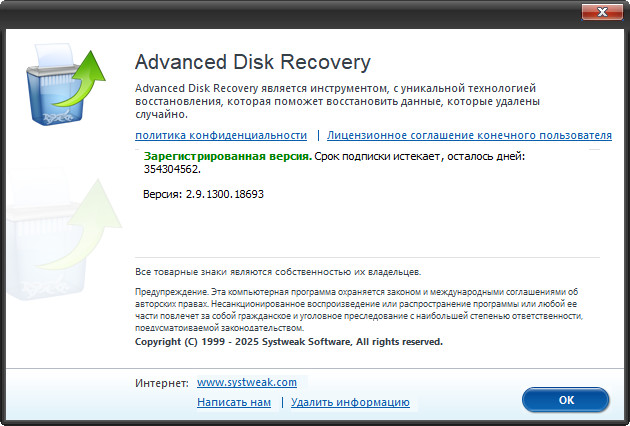Click the Copyright Systweak Software line
Screen dimensions: 630x426
pyautogui.click(x=289, y=341)
